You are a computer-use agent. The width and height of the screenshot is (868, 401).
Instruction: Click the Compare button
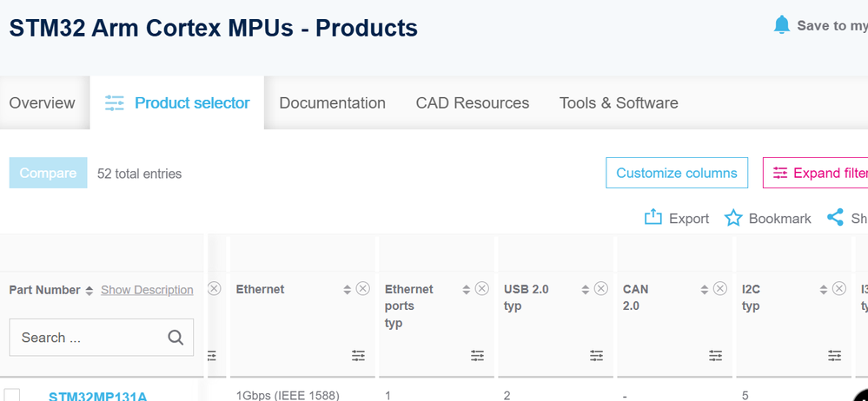tap(48, 173)
